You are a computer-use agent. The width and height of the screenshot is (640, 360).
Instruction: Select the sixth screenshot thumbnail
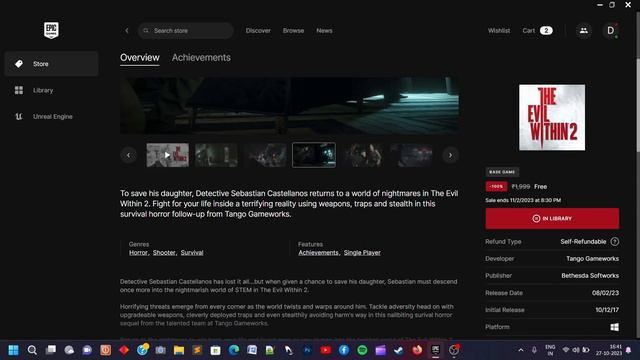[x=411, y=155]
